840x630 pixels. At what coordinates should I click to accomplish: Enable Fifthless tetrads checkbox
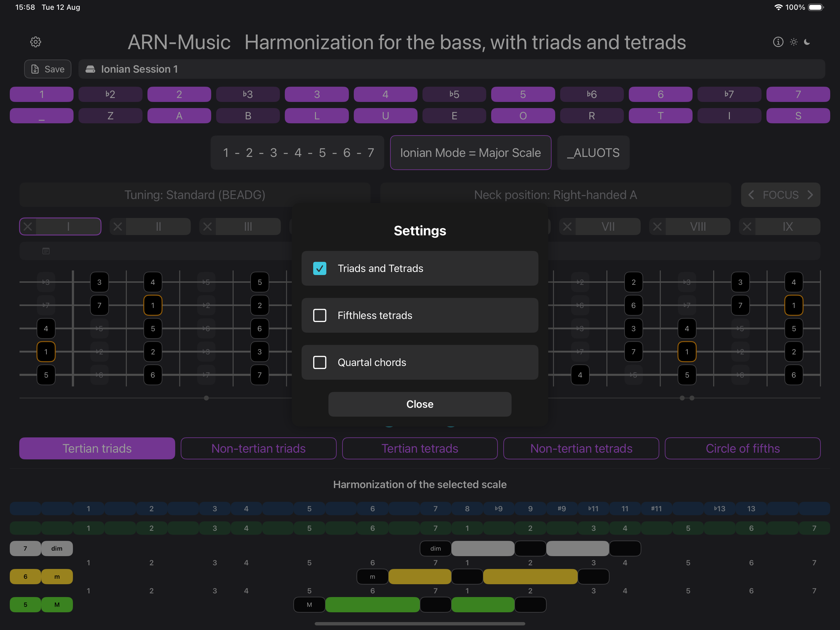[x=320, y=315]
